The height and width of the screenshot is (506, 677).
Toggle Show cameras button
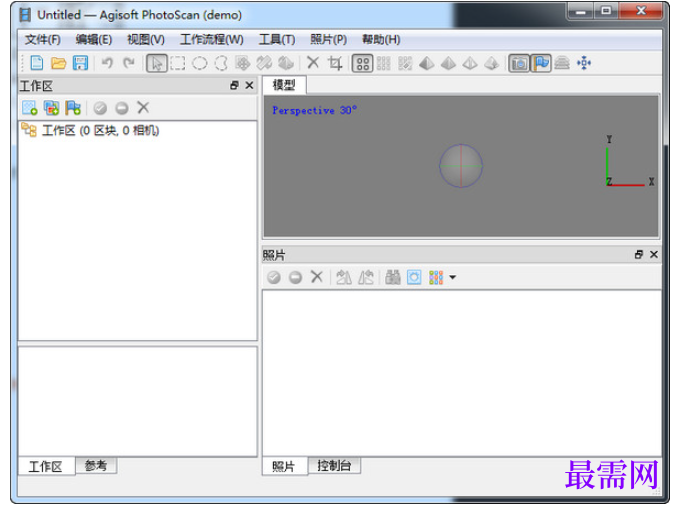tap(519, 63)
